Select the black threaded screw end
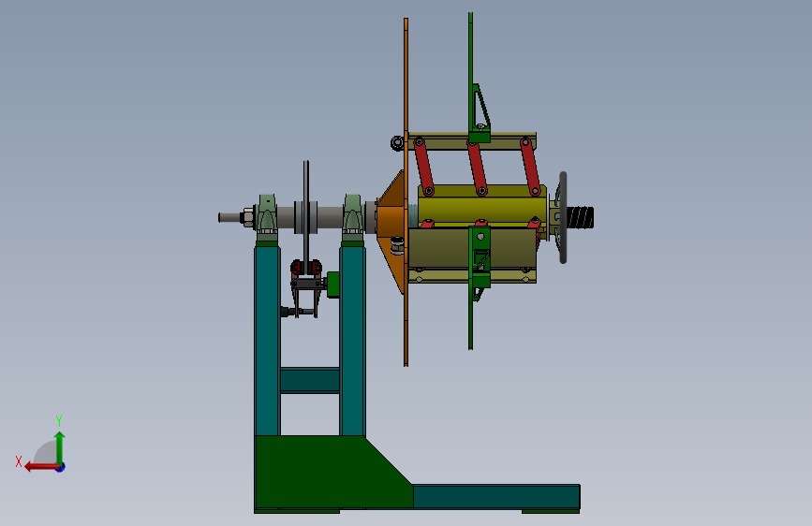Screen dimensions: 812x526 [580, 217]
